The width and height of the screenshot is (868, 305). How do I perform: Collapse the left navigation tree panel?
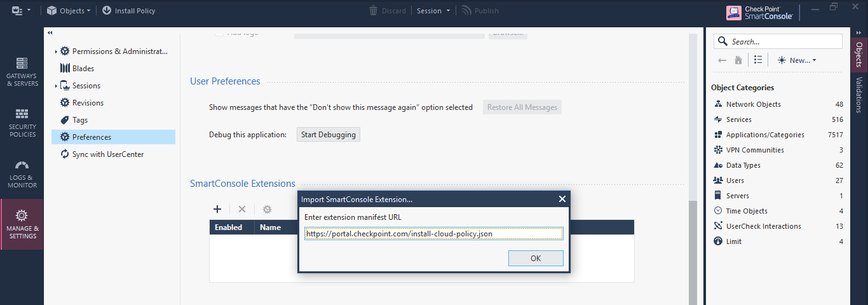(50, 33)
